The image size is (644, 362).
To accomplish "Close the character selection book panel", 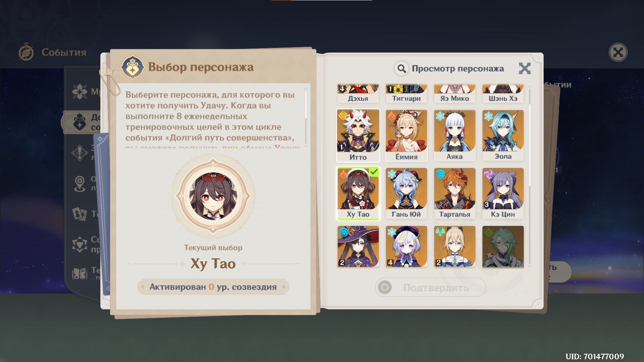I will click(x=525, y=68).
